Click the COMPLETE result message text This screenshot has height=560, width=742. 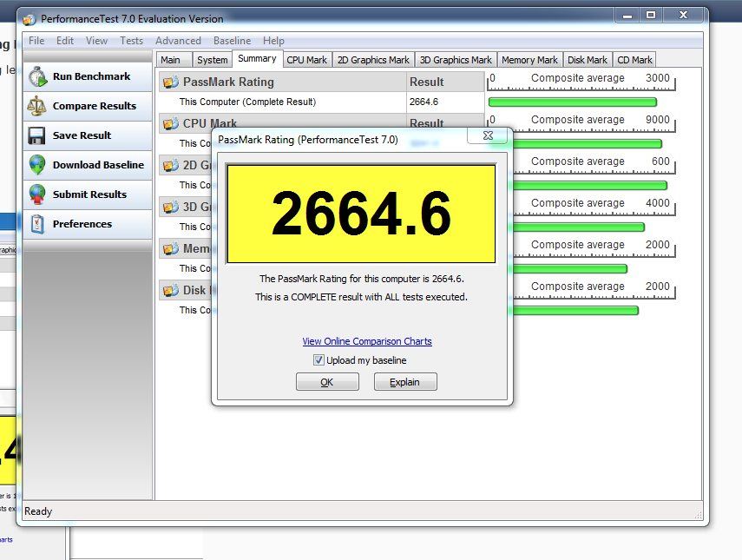click(361, 297)
